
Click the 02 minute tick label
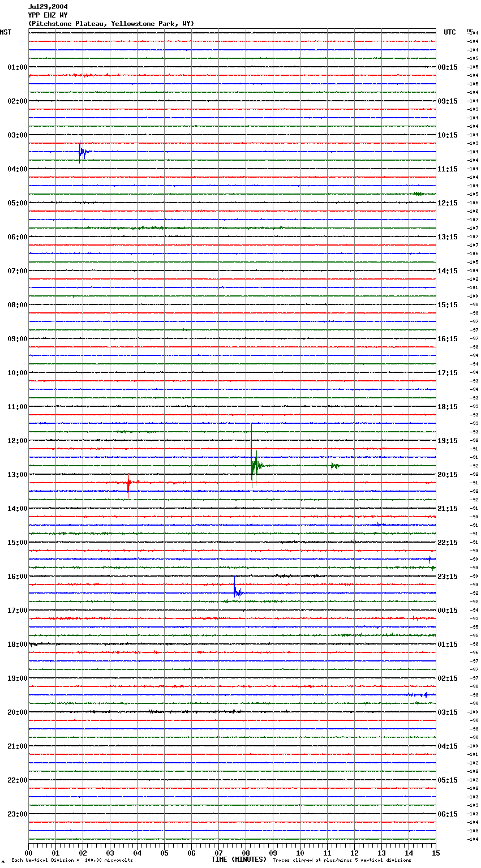coord(83,853)
